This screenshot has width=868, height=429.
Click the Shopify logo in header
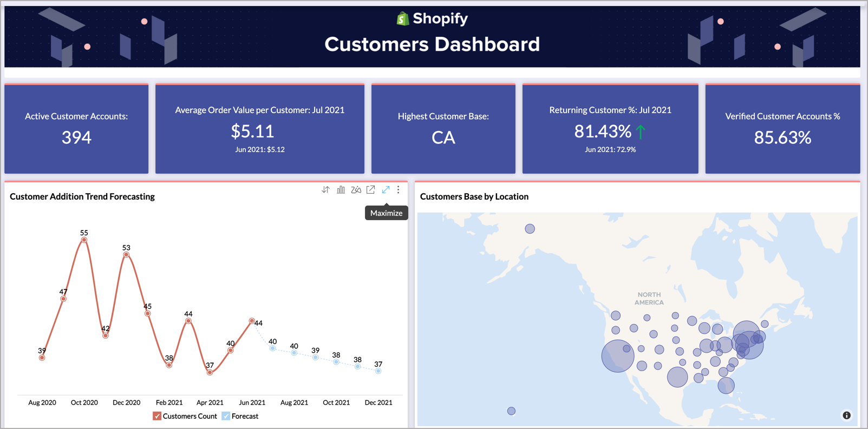[x=402, y=19]
